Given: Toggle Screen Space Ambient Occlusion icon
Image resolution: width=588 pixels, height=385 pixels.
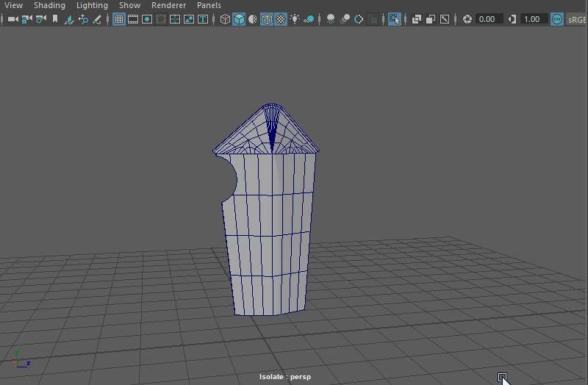Looking at the screenshot, I should (x=331, y=19).
